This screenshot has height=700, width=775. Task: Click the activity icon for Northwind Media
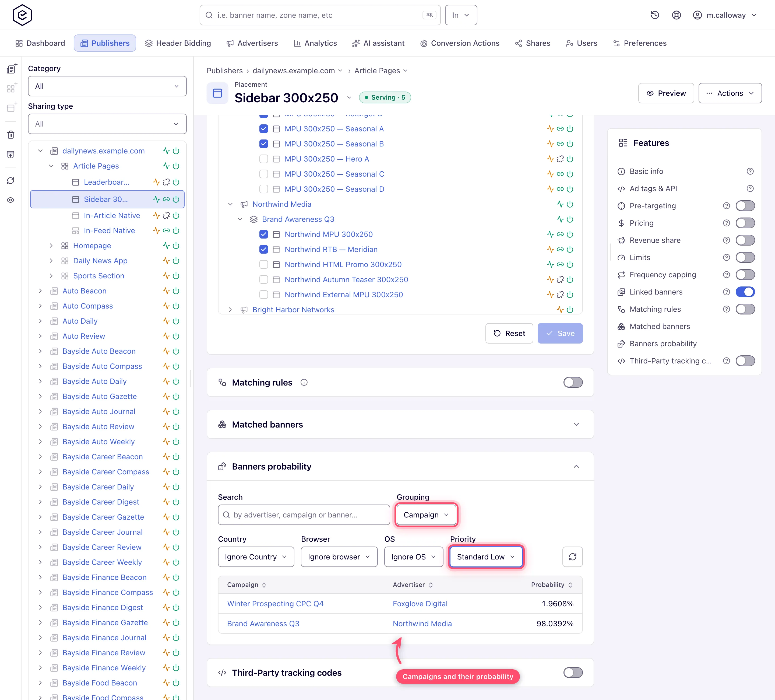(560, 204)
